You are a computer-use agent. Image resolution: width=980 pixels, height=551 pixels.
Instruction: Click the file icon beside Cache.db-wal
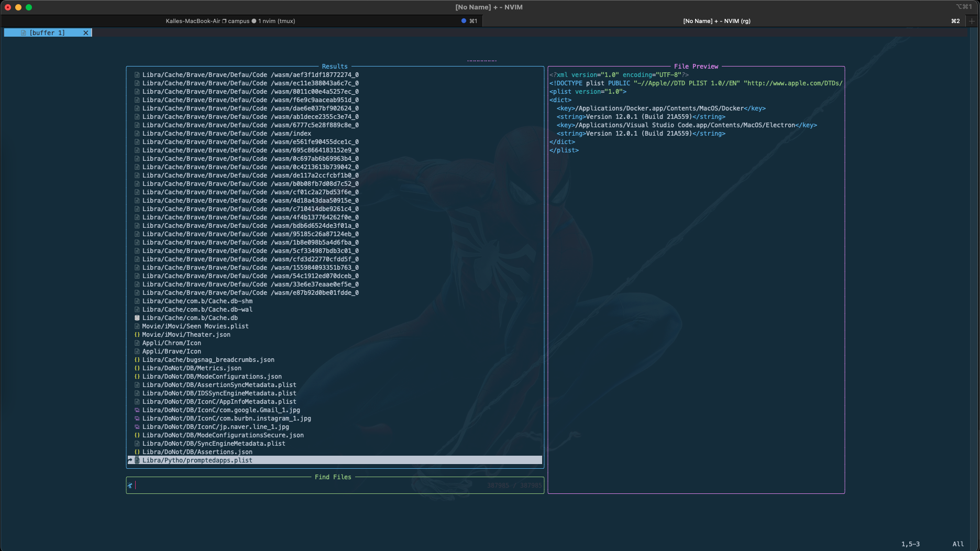click(137, 310)
